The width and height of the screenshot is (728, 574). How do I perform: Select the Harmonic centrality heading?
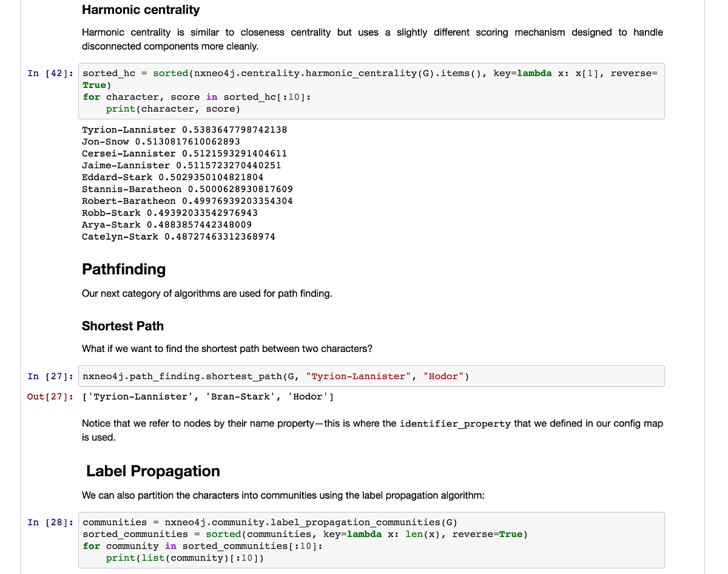click(140, 10)
